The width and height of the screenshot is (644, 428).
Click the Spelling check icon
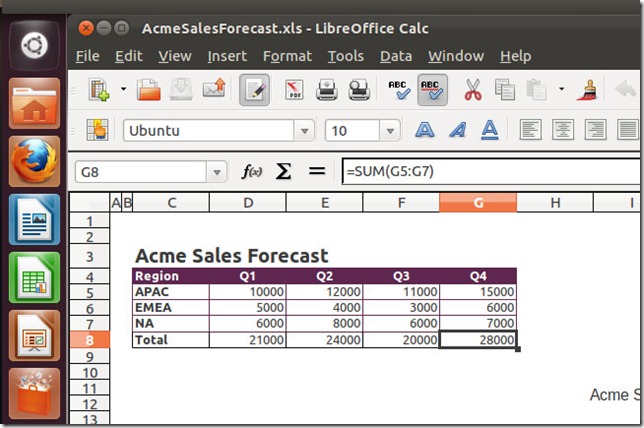tap(398, 90)
